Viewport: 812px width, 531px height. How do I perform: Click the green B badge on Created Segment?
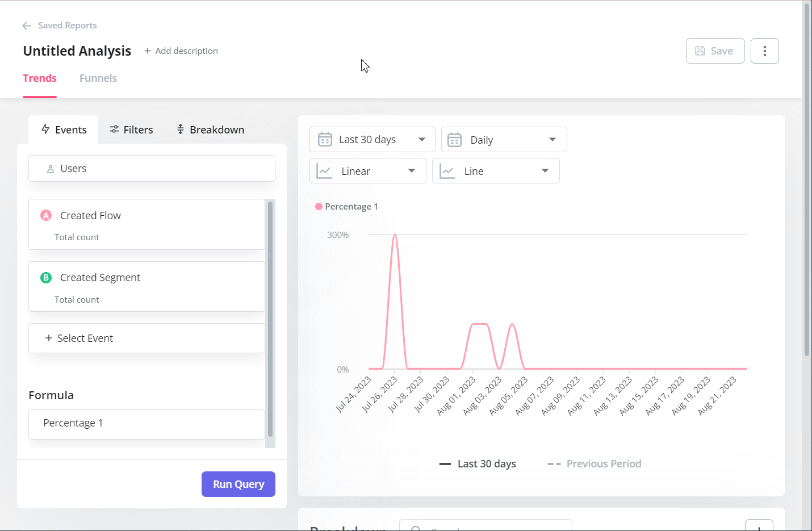[x=46, y=278]
